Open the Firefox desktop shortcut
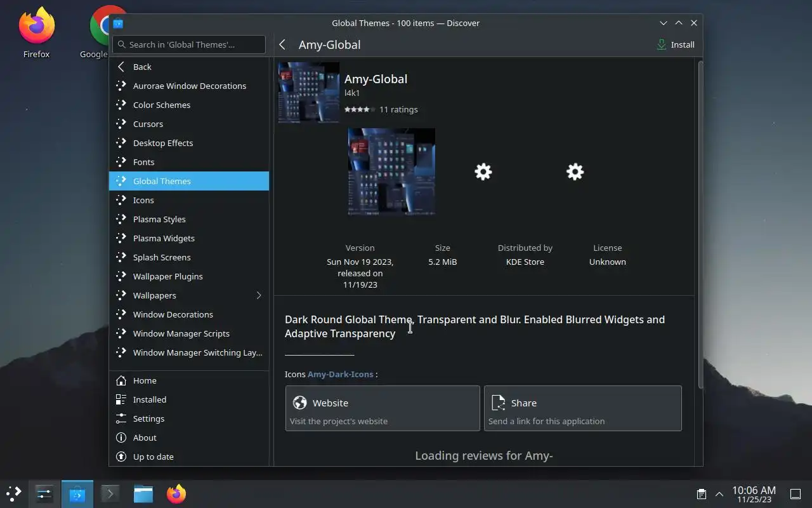Screen dimensions: 812x508 36,33
